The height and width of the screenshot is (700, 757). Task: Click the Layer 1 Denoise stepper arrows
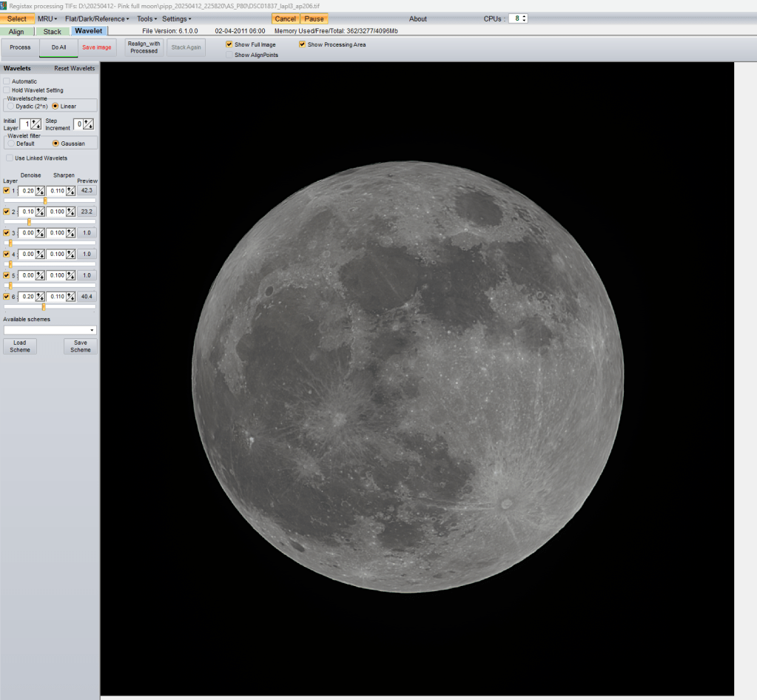pyautogui.click(x=41, y=191)
